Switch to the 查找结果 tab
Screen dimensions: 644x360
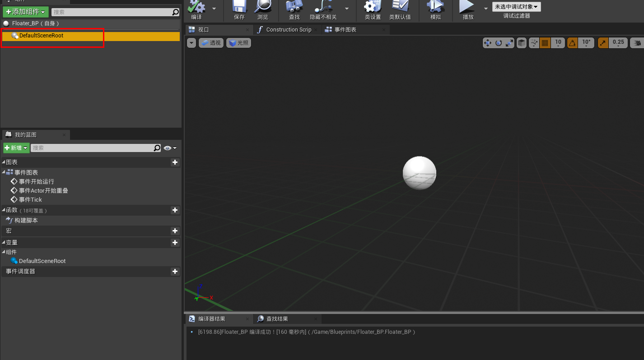pyautogui.click(x=277, y=318)
